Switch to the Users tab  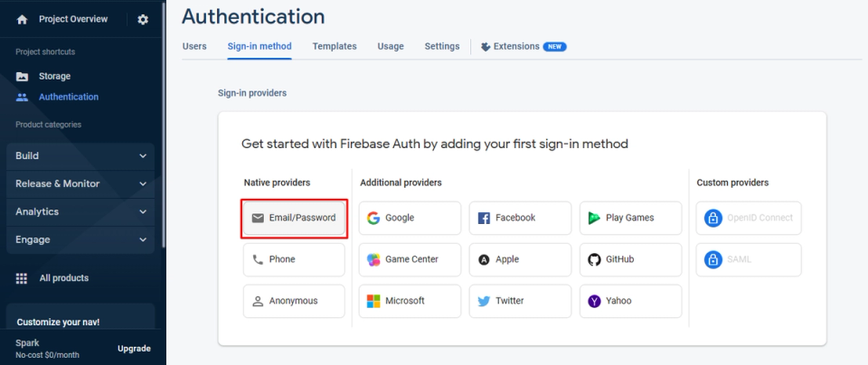[194, 46]
